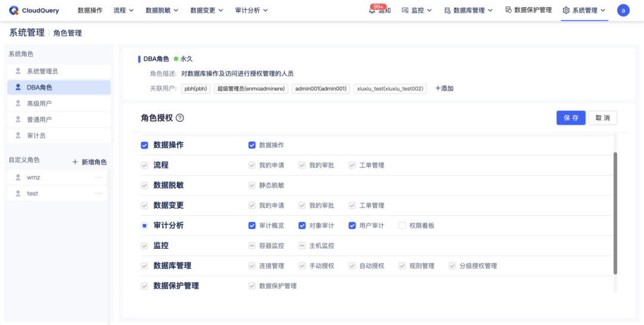Select the DBA角色 role
This screenshot has width=644, height=325.
(x=59, y=87)
